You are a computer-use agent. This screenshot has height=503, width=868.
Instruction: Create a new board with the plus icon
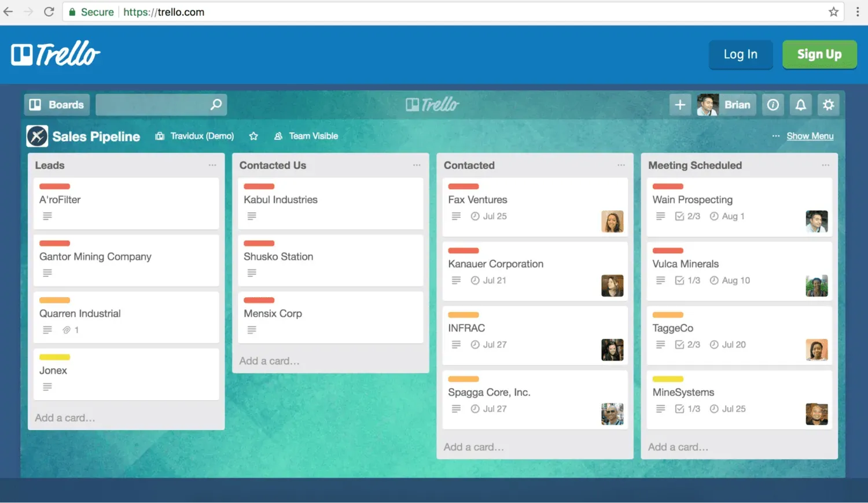click(680, 105)
